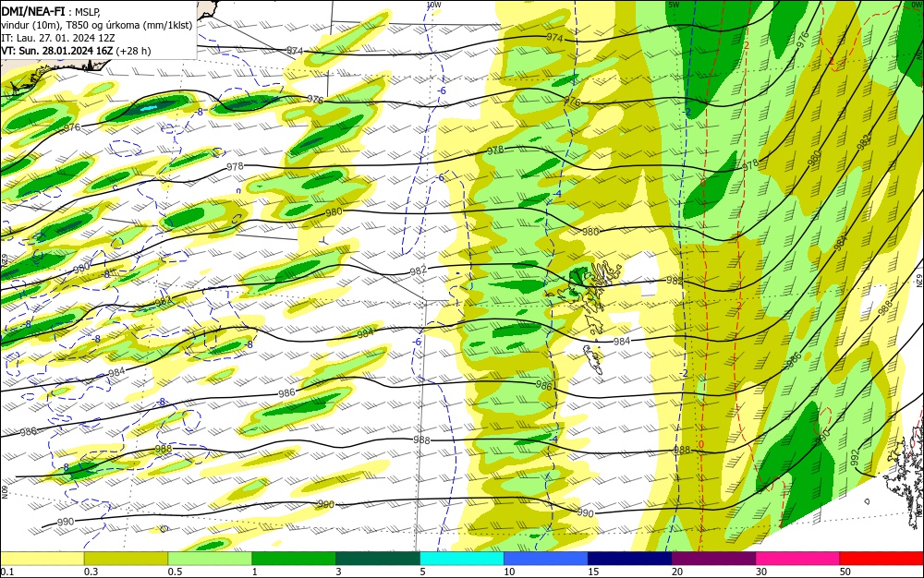Viewport: 924px width, 578px height.
Task: Click the "0.1" legend value label
Action: pos(7,572)
